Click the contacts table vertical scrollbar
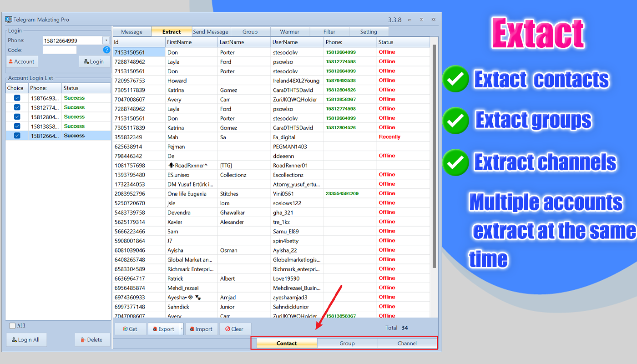This screenshot has height=364, width=637. pos(434,157)
